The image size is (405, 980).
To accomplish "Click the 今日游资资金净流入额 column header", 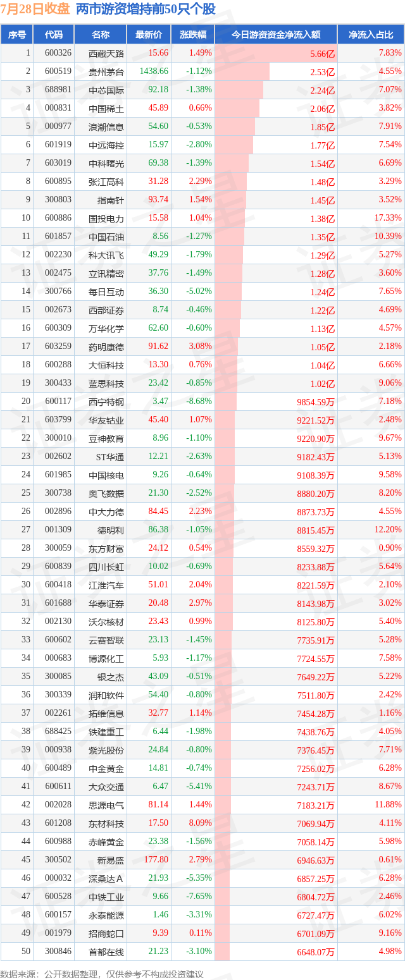I will point(275,35).
